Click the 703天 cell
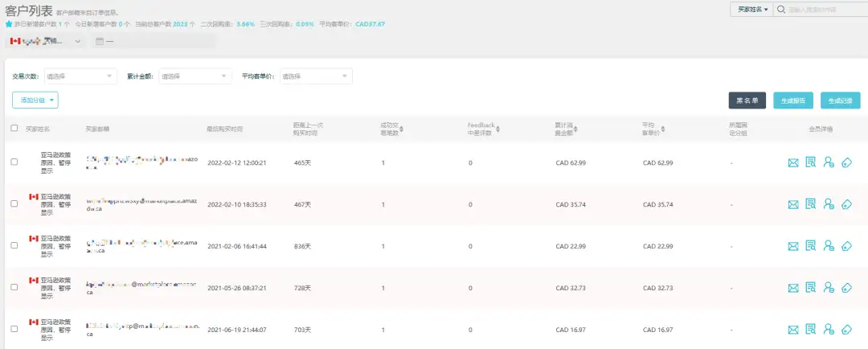The height and width of the screenshot is (349, 868). tap(302, 330)
